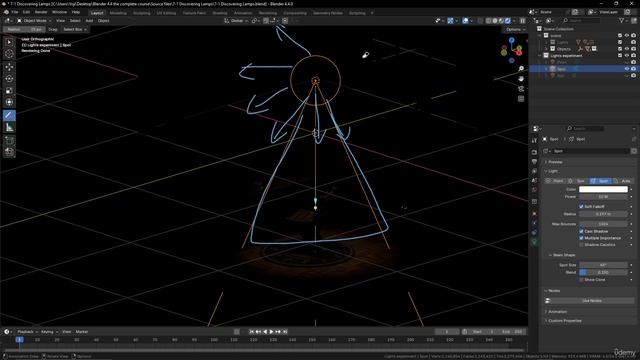Open the Light Data properties tab

click(x=534, y=242)
